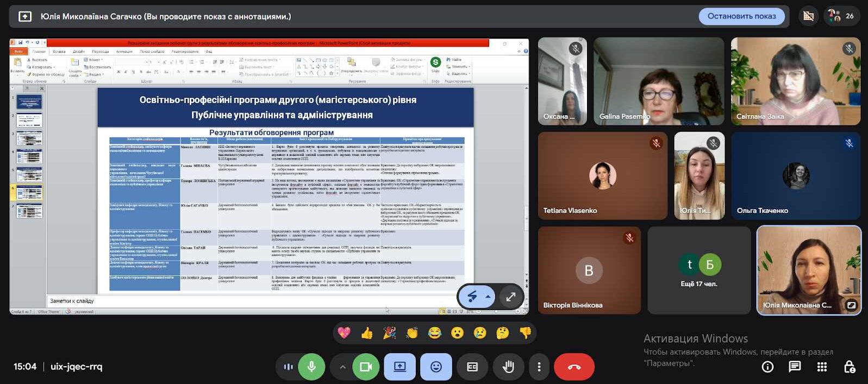The height and width of the screenshot is (384, 868).
Task: Click the thumbs up reaction emoji
Action: coord(367,333)
